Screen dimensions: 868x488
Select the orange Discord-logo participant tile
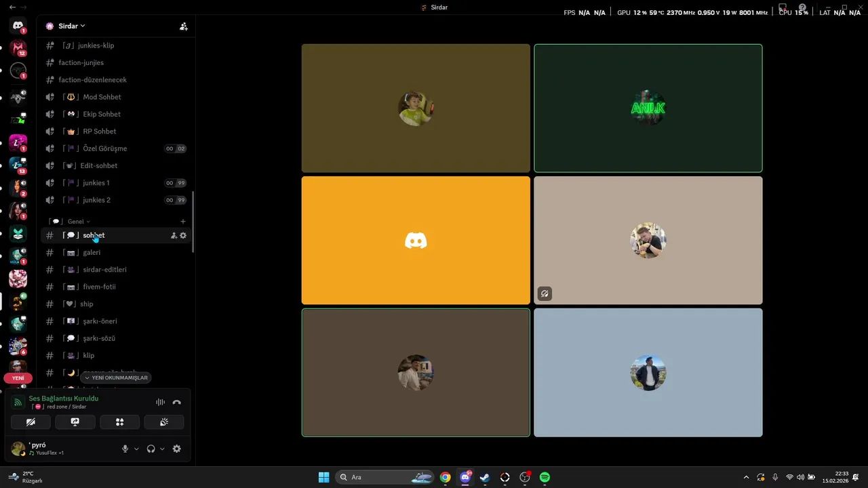416,240
